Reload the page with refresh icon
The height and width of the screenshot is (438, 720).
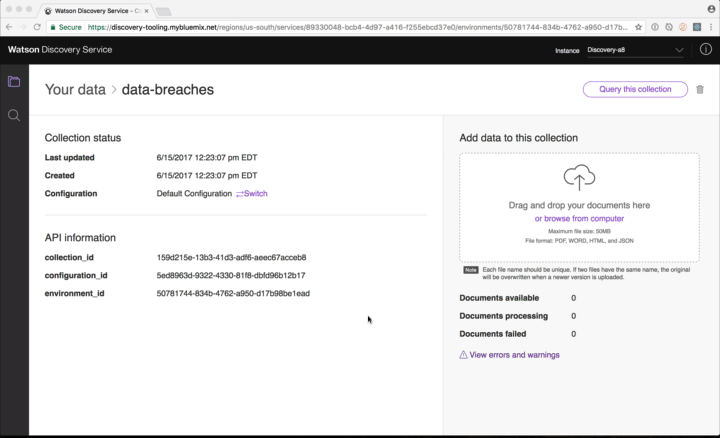[x=37, y=27]
